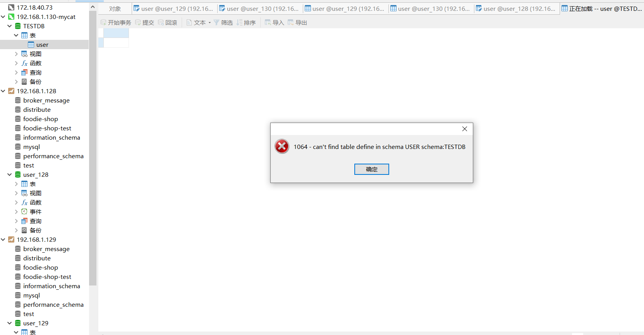Confirm the error dialog with 确定

(372, 169)
